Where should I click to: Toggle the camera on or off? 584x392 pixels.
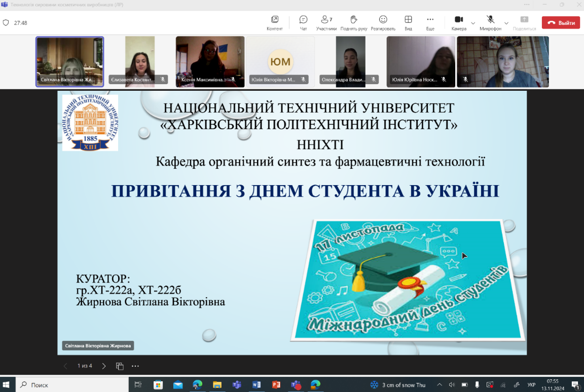click(458, 22)
